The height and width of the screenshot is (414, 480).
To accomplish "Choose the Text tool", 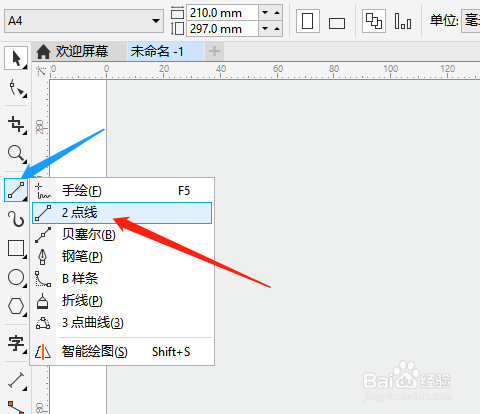I will [16, 344].
